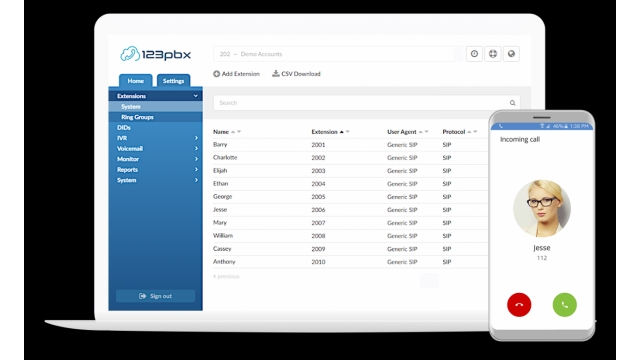Click the clock icon in top toolbar

coord(474,54)
